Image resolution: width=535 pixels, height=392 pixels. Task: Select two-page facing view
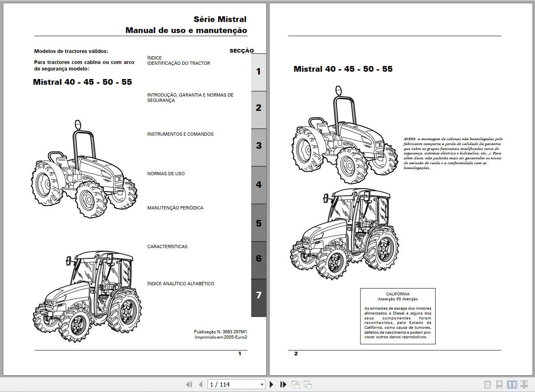[512, 384]
